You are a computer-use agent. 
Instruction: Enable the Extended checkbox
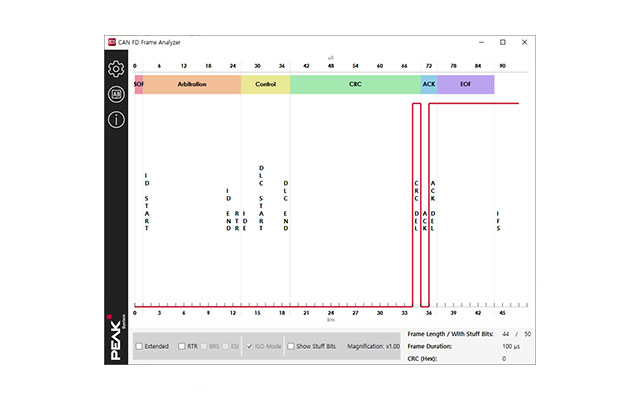pyautogui.click(x=140, y=346)
